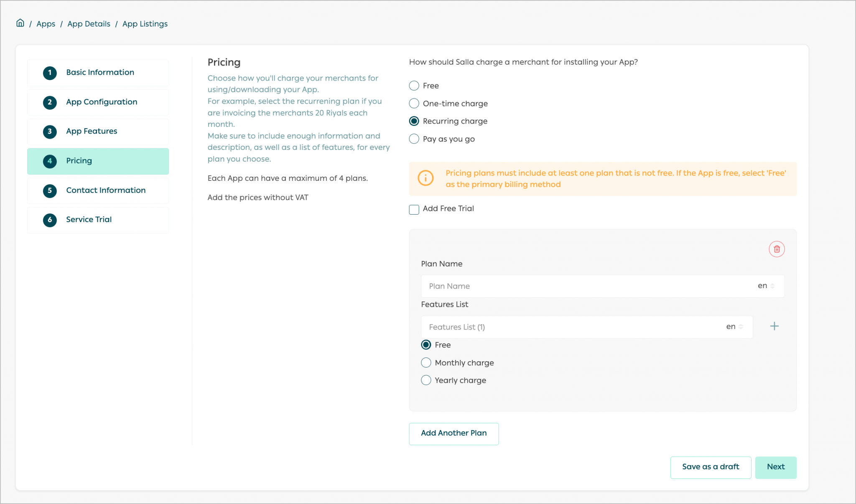The height and width of the screenshot is (504, 856).
Task: Select Pay as you go billing
Action: 414,139
